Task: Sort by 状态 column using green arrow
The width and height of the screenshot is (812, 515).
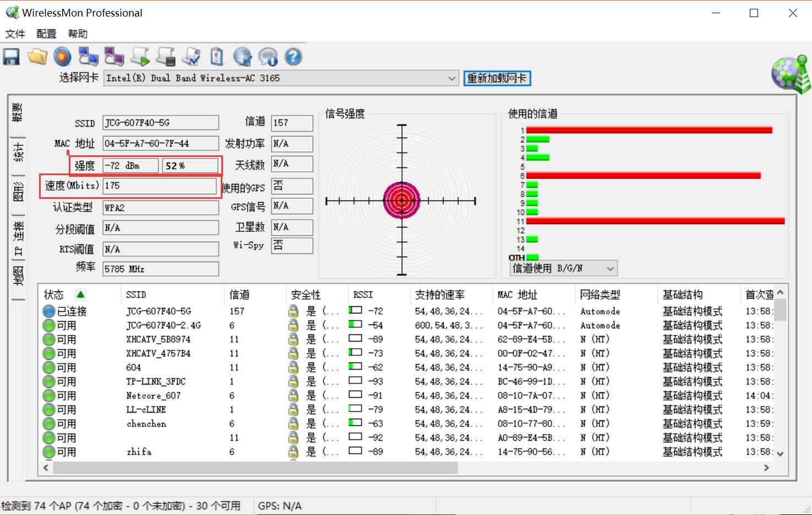Action: point(80,294)
